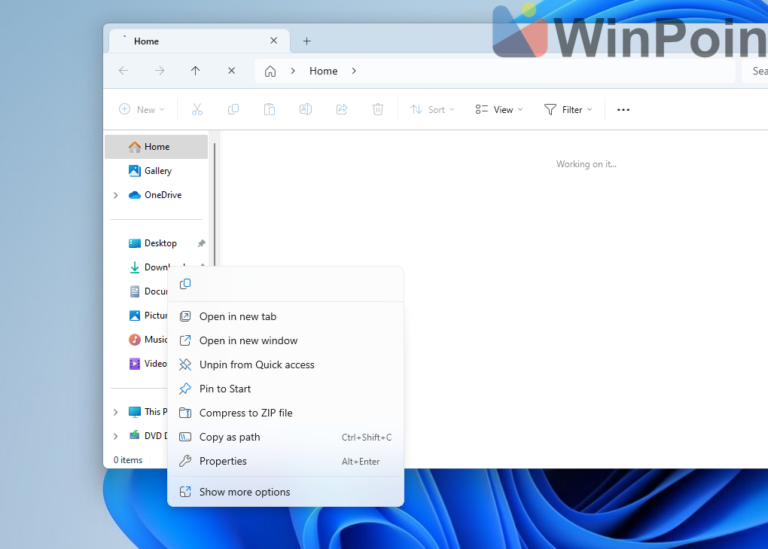Click the Copy icon in the toolbar
The image size is (768, 549).
(x=233, y=110)
